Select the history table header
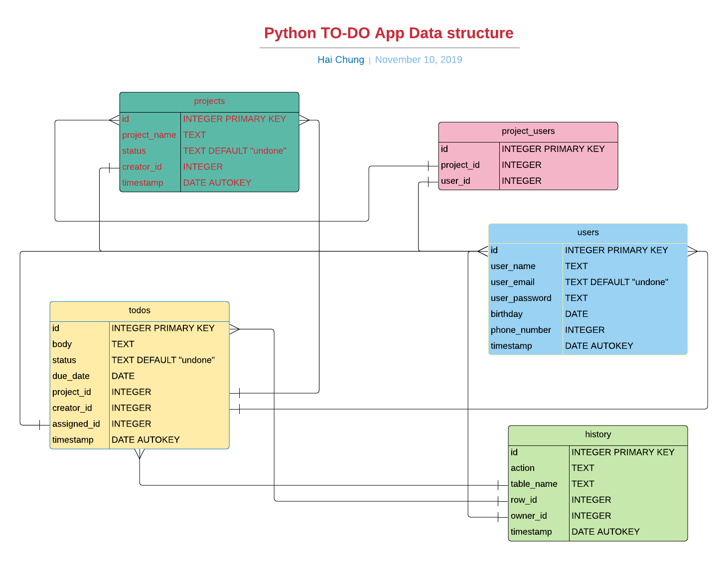 (x=597, y=434)
